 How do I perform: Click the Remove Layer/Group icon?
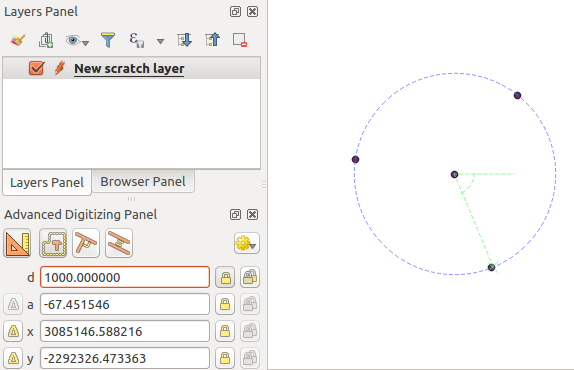(240, 40)
